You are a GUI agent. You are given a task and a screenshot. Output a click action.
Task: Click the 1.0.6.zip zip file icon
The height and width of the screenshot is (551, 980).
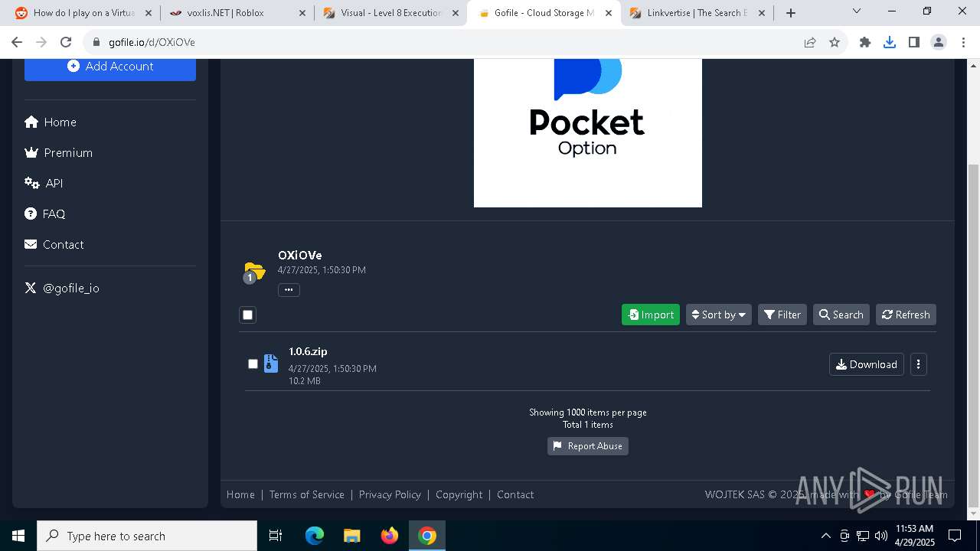[x=271, y=364]
